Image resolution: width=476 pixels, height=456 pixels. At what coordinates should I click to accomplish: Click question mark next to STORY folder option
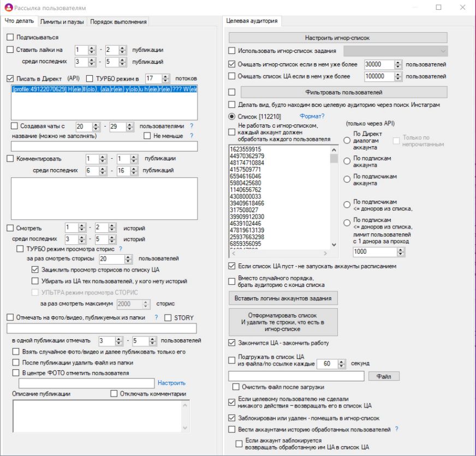pos(156,317)
